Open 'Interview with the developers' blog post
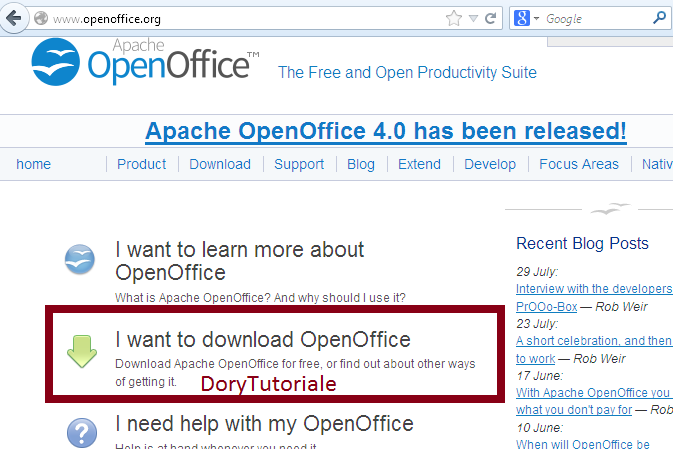This screenshot has width=673, height=449. click(x=594, y=289)
